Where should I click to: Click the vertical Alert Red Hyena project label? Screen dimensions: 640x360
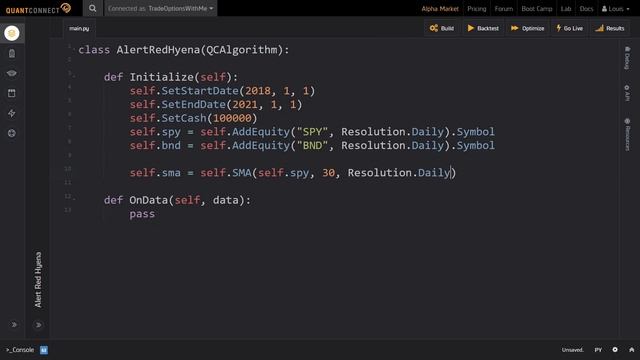(x=38, y=280)
